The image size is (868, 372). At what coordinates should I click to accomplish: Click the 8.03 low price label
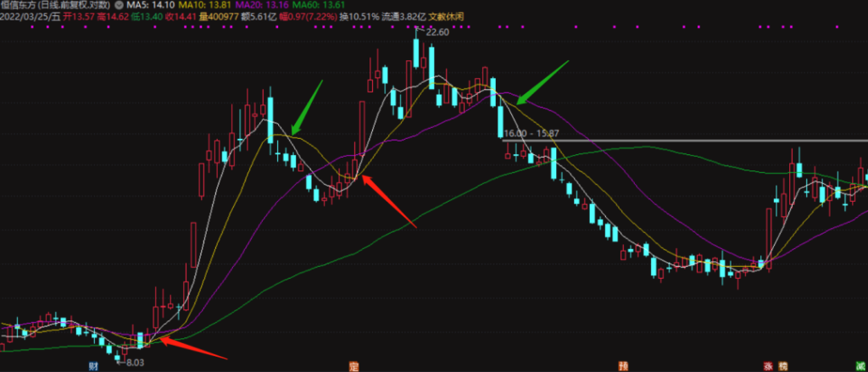pos(133,362)
